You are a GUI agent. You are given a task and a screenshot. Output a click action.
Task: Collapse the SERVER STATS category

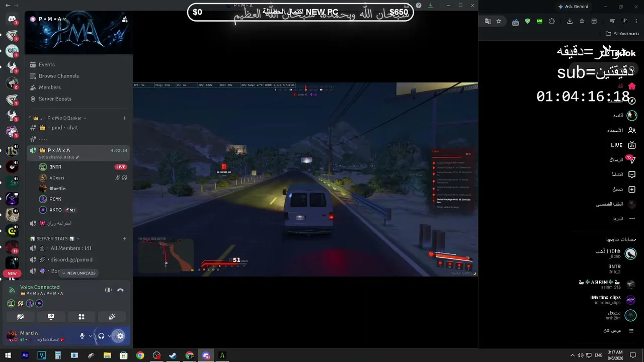[x=55, y=239]
